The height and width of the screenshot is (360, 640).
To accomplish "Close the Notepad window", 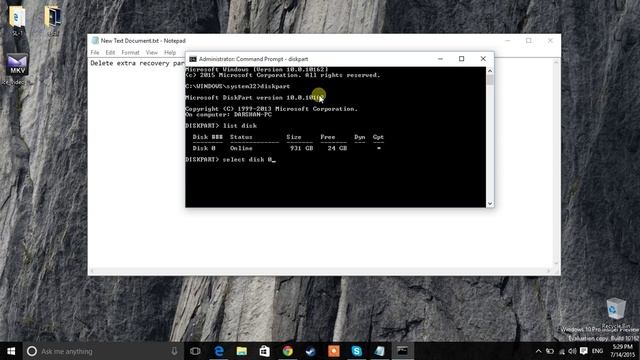I will 550,40.
